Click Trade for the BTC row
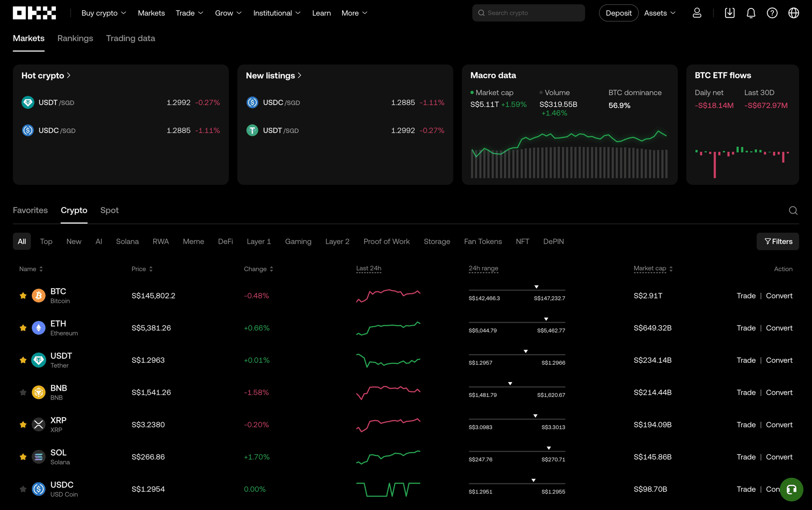Image resolution: width=812 pixels, height=510 pixels. pyautogui.click(x=746, y=295)
